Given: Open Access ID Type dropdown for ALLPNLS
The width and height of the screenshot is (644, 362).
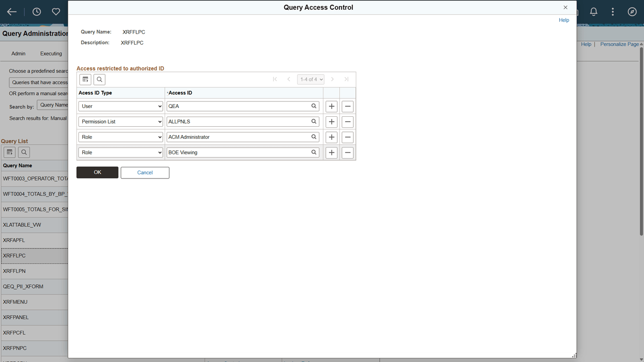Looking at the screenshot, I should point(121,122).
